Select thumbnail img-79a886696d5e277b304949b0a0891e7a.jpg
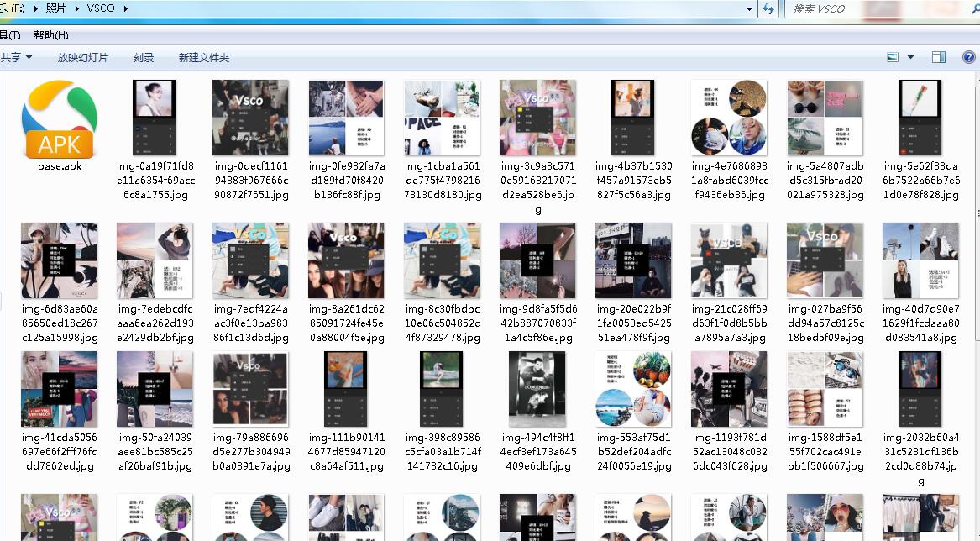The image size is (980, 541). (x=250, y=389)
